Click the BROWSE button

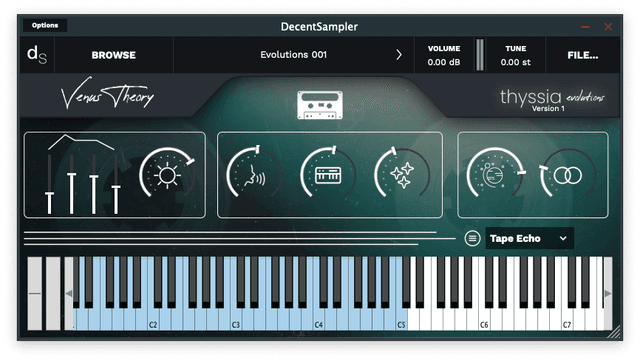(x=113, y=55)
